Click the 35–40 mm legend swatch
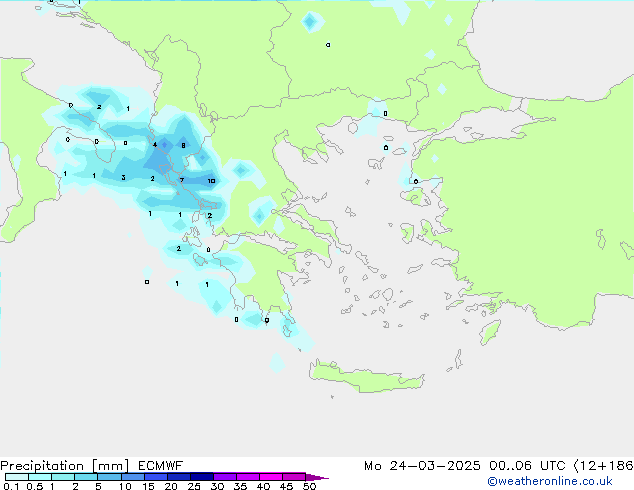Image resolution: width=634 pixels, height=490 pixels. pos(247,477)
